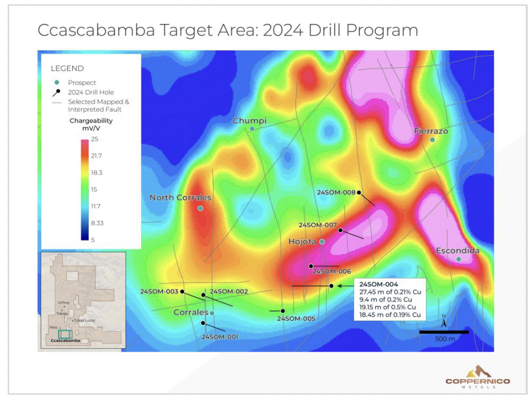
Task: Select the 24SOM-002 drill hole dot
Action: click(203, 295)
